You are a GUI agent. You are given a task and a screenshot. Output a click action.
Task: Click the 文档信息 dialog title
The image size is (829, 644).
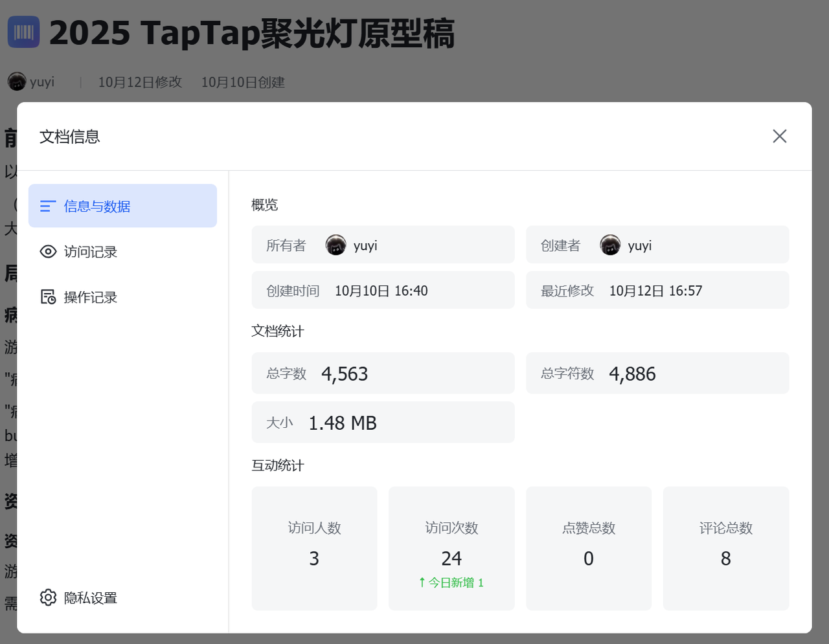click(x=70, y=137)
